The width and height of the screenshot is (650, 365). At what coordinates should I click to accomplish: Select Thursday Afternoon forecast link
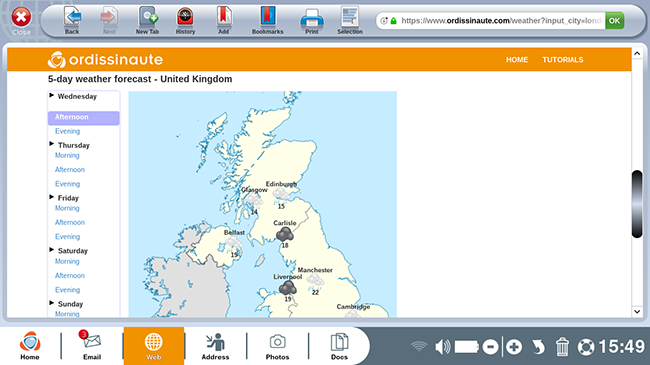(x=70, y=170)
